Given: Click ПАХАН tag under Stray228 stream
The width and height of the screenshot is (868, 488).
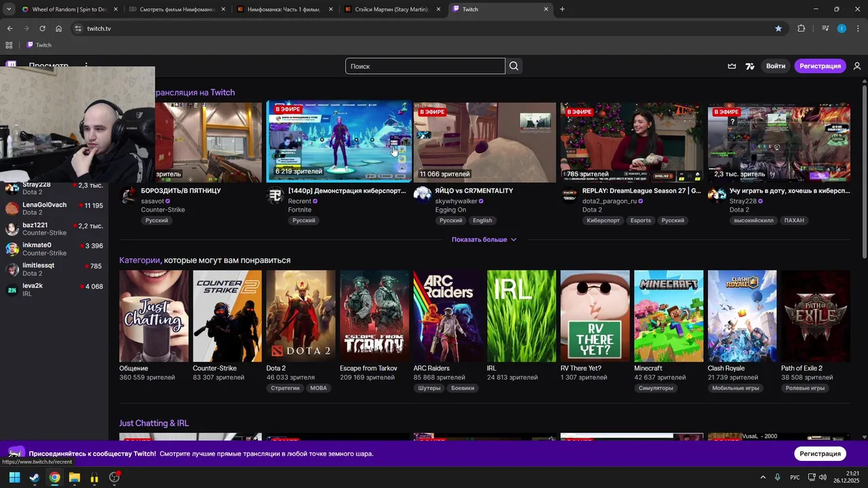Looking at the screenshot, I should pyautogui.click(x=794, y=220).
